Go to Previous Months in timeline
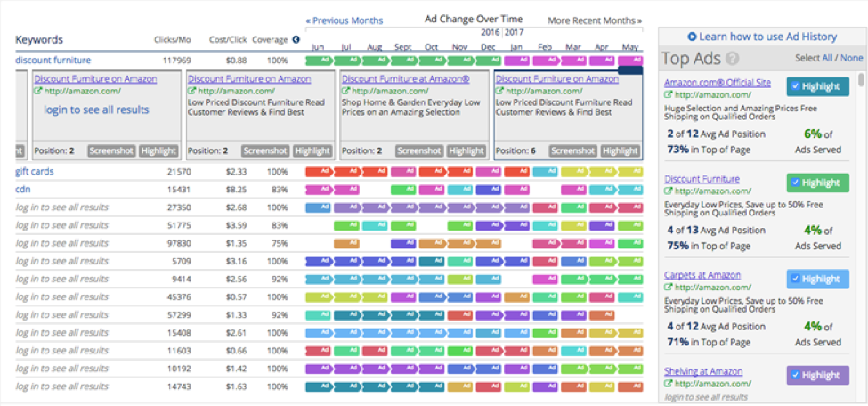 coord(344,20)
